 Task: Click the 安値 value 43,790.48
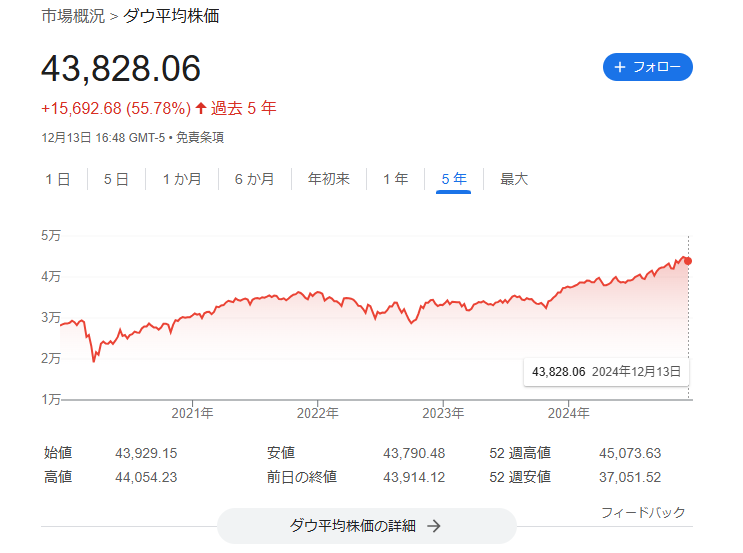click(414, 453)
